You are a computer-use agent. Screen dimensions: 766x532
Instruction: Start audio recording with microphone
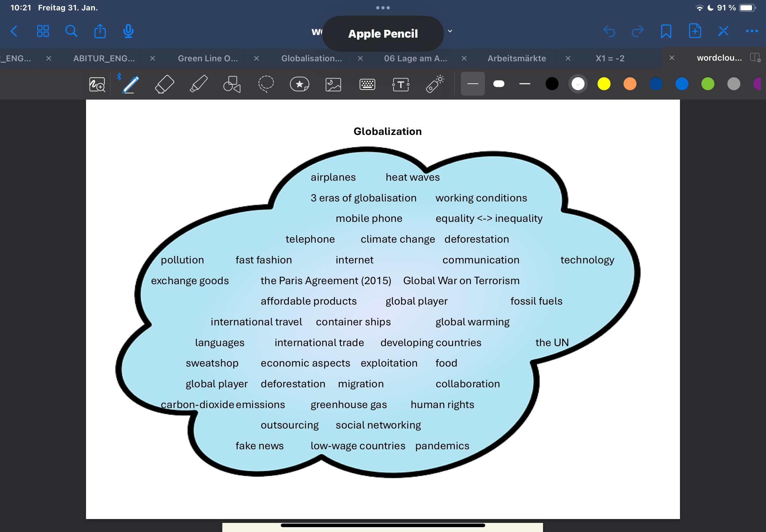tap(128, 31)
